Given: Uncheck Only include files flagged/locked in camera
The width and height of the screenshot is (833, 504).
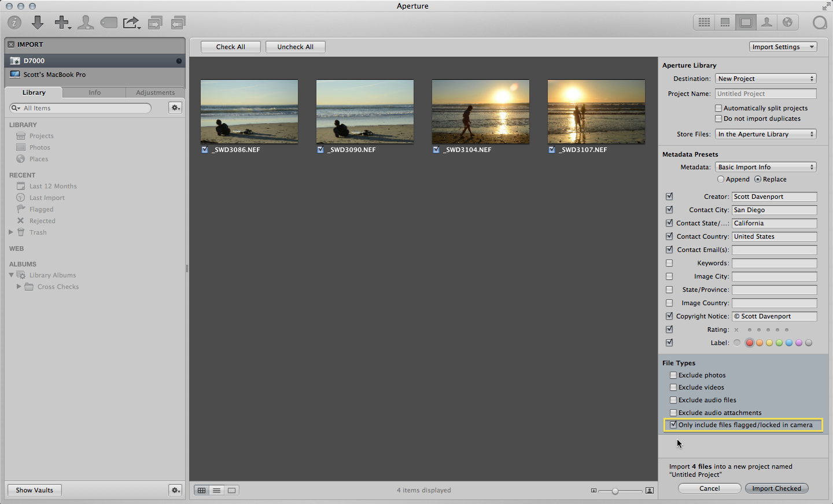Looking at the screenshot, I should point(673,425).
